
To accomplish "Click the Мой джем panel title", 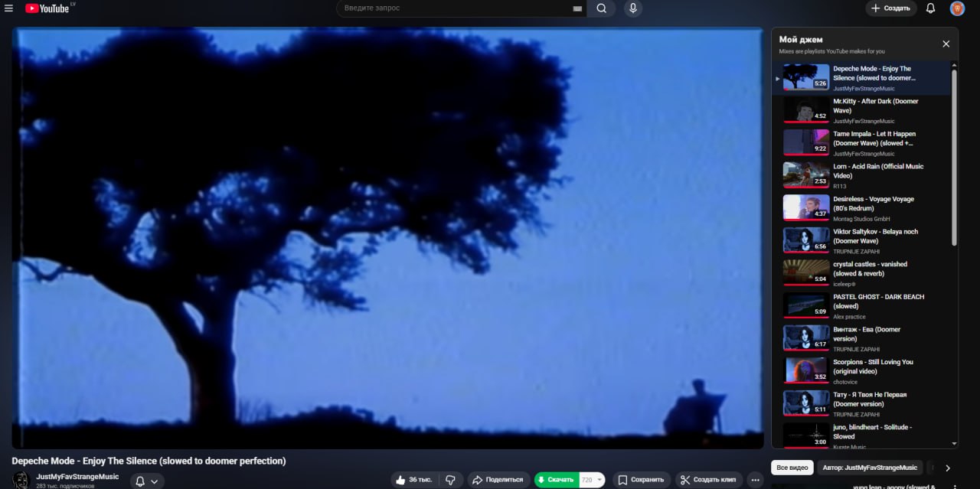I will (x=801, y=39).
